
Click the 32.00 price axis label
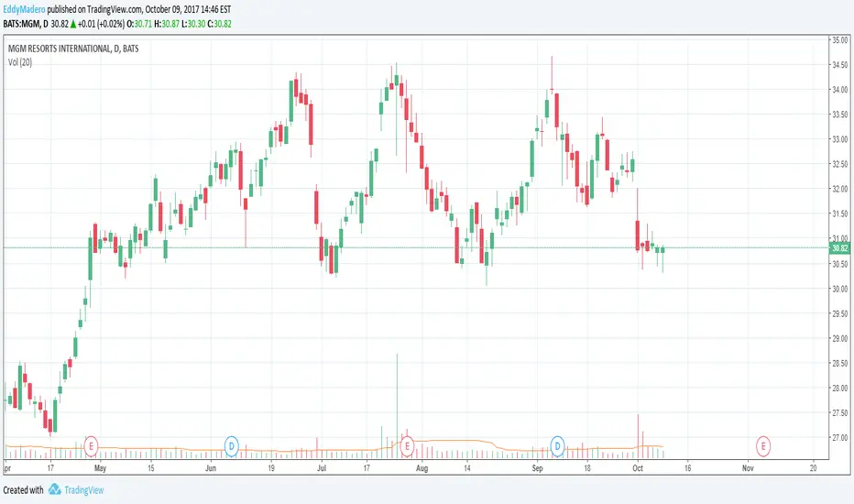[840, 189]
